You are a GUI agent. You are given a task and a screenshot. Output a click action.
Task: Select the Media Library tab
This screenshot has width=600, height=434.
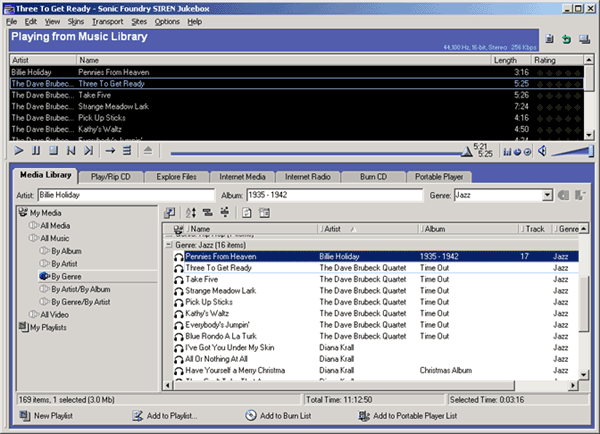point(46,175)
